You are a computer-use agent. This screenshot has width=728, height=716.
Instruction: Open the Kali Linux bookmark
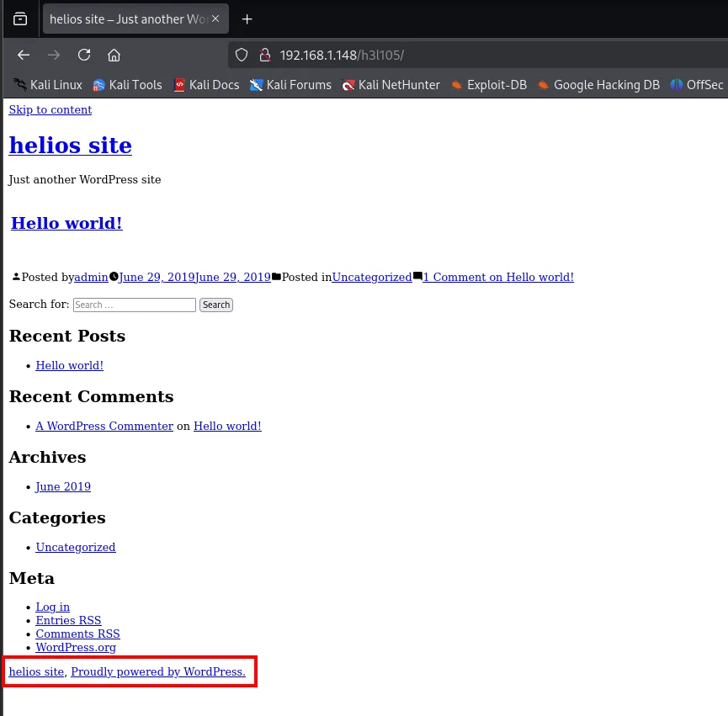[x=47, y=85]
